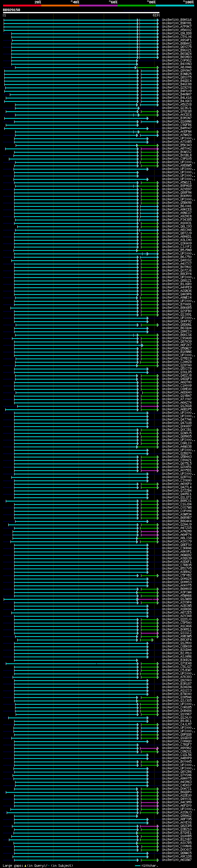
Task: Click the orange ~40% identity legend segment
Action: click(60, 6)
